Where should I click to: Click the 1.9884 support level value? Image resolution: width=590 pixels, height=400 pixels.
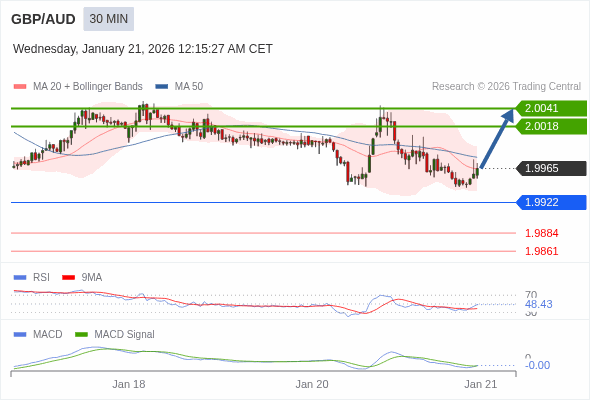[x=541, y=233]
